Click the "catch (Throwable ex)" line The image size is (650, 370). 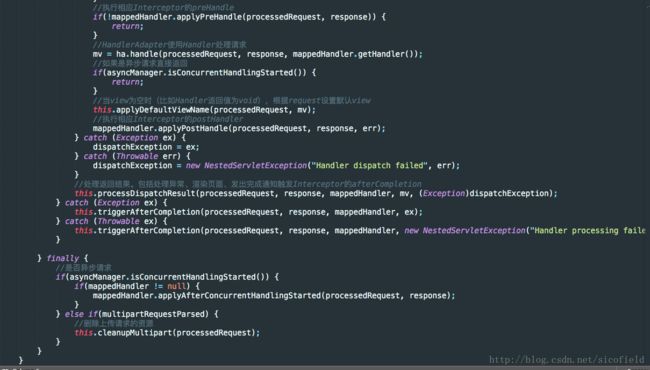[112, 221]
